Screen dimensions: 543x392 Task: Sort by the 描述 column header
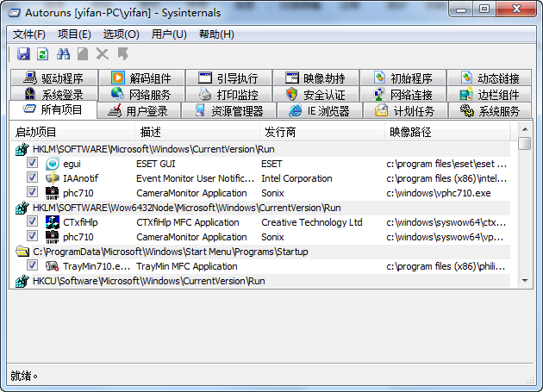click(197, 132)
